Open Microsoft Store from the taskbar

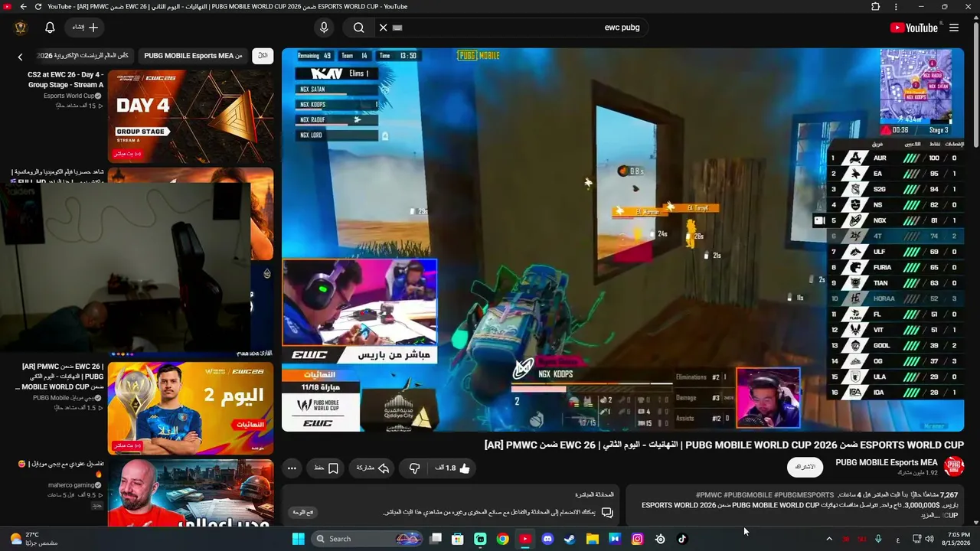point(458,539)
